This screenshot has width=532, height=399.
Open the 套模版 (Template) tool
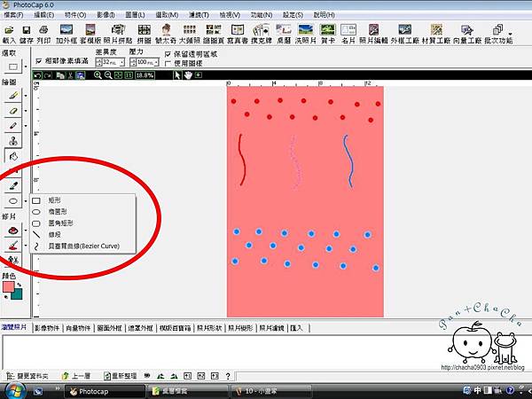[x=90, y=34]
